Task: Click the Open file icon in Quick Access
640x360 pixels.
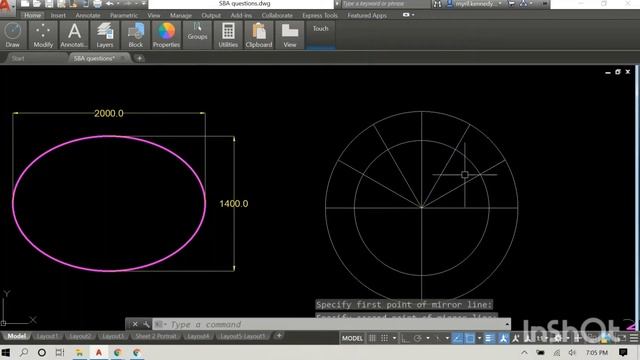Action: tap(37, 4)
